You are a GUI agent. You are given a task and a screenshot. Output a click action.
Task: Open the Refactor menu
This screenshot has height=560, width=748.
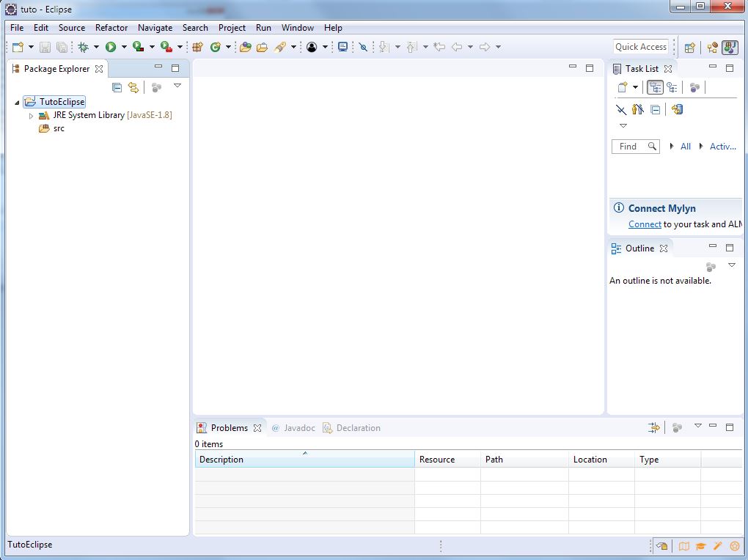[111, 28]
